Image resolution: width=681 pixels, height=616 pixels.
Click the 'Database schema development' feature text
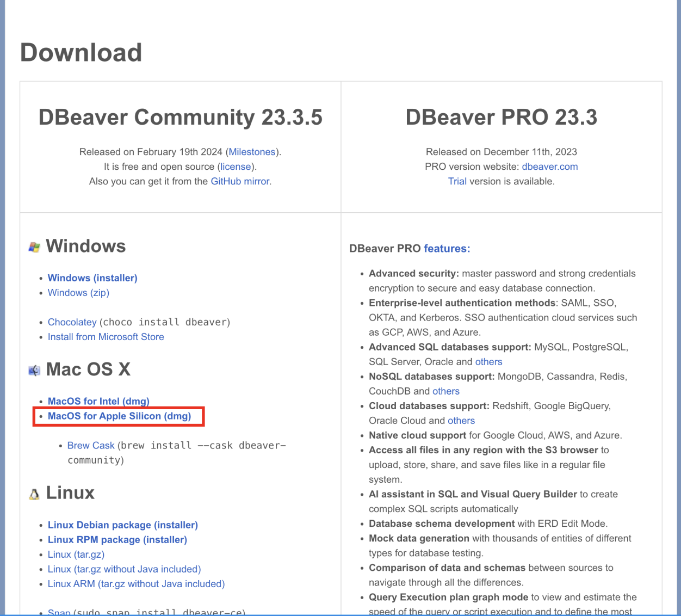442,523
